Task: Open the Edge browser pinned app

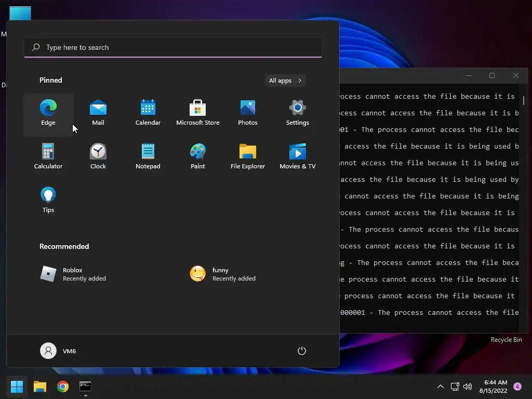Action: tap(48, 114)
